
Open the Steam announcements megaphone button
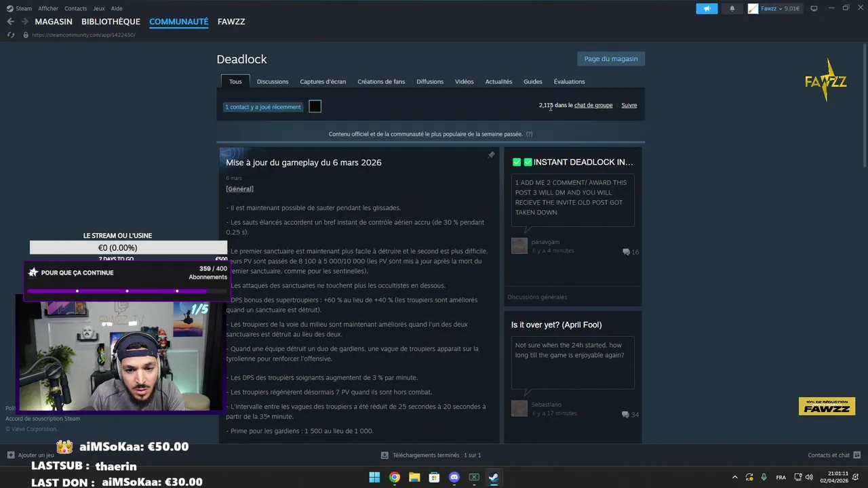click(x=707, y=9)
